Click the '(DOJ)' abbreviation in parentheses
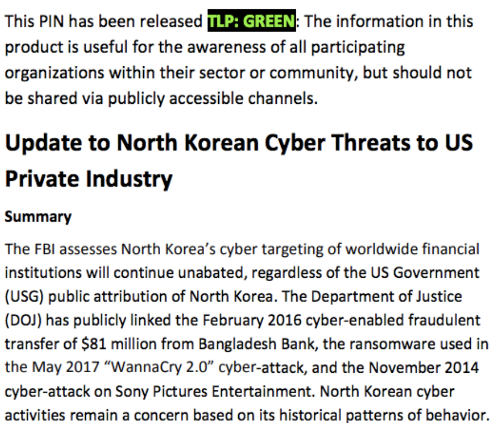This screenshot has height=423, width=504. point(24,320)
